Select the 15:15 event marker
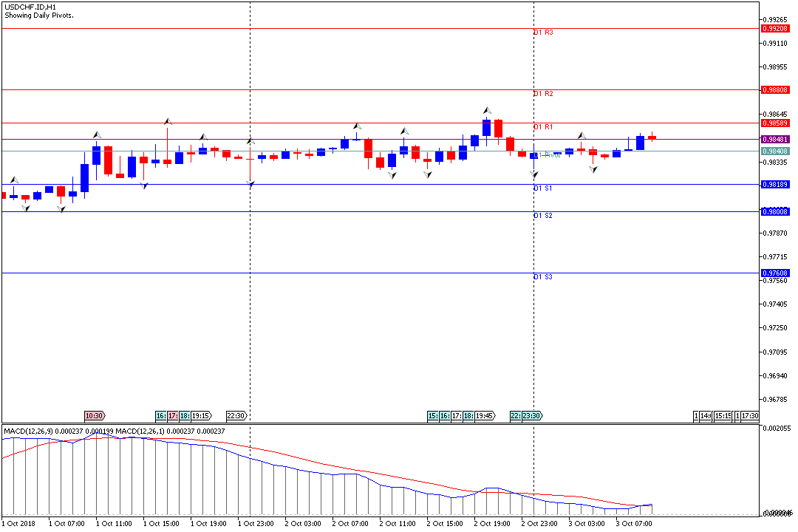The width and height of the screenshot is (798, 532). click(723, 416)
